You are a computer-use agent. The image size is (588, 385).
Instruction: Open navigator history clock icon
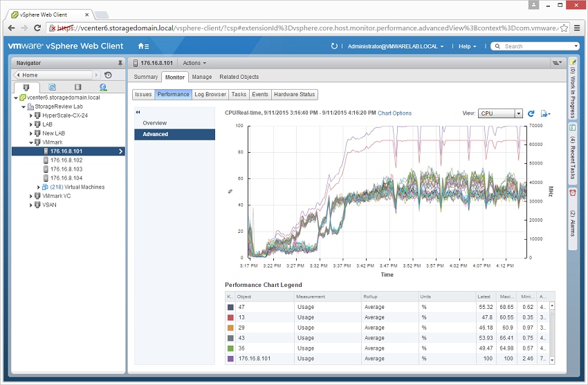tap(108, 75)
